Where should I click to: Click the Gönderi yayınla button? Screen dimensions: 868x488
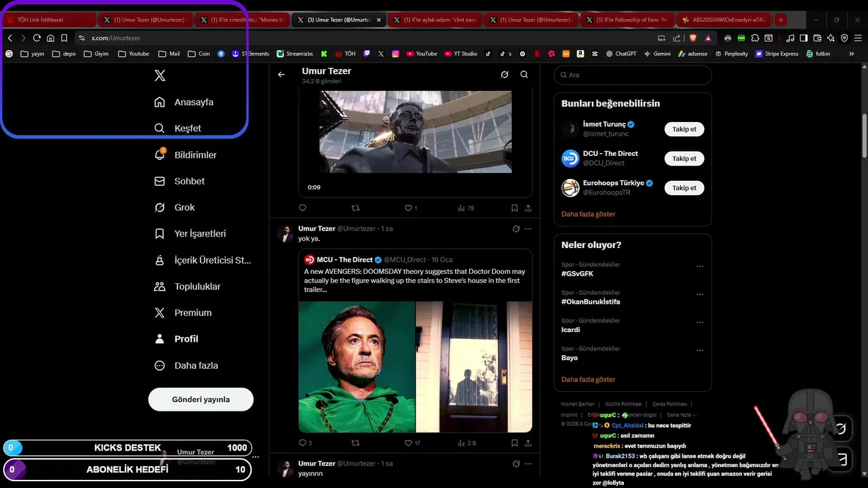coord(201,399)
